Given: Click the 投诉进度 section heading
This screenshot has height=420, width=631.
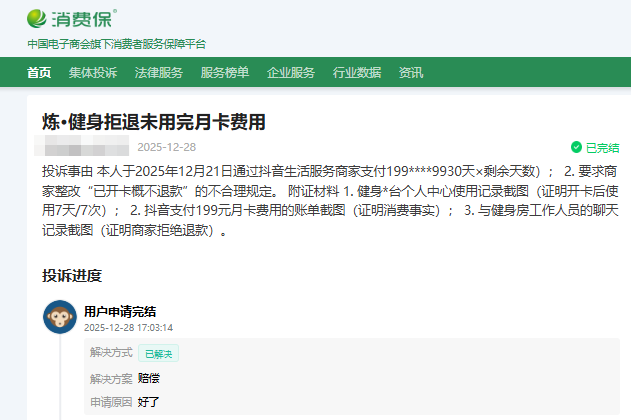Looking at the screenshot, I should point(72,275).
